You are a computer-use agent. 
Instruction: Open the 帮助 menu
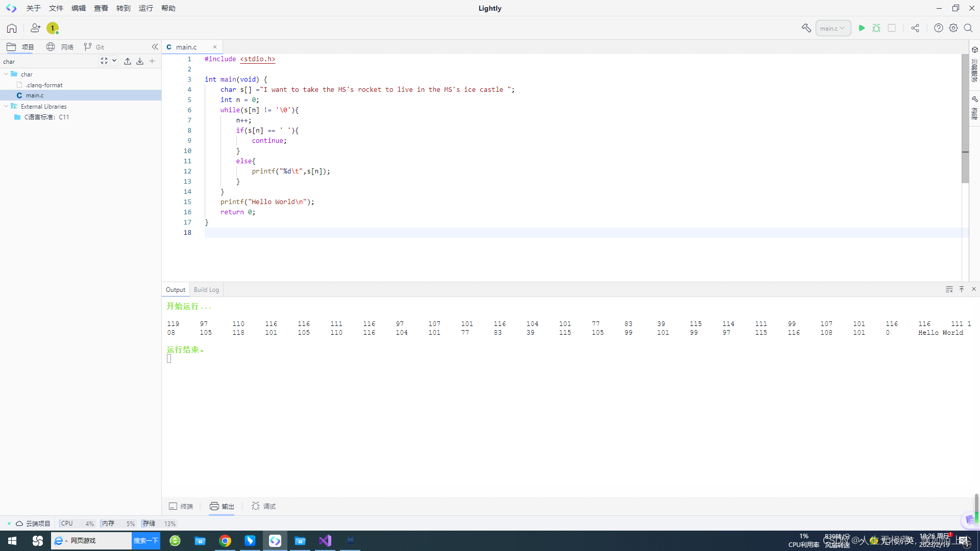168,8
